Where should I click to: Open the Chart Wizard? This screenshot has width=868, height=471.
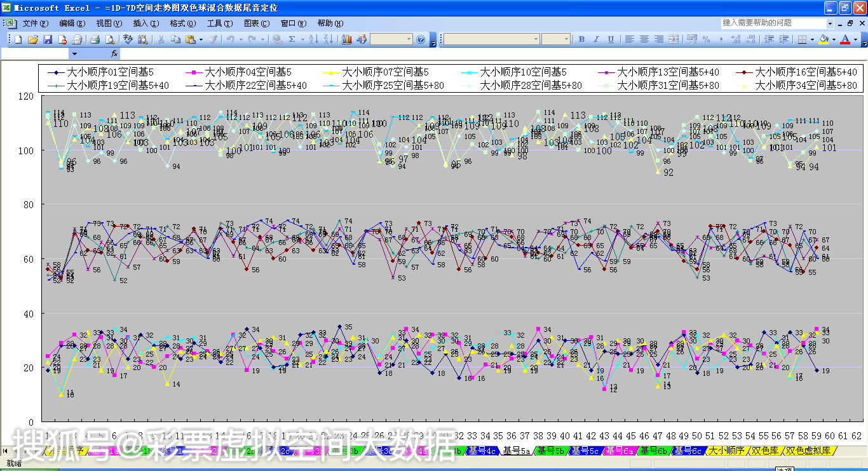[x=346, y=39]
